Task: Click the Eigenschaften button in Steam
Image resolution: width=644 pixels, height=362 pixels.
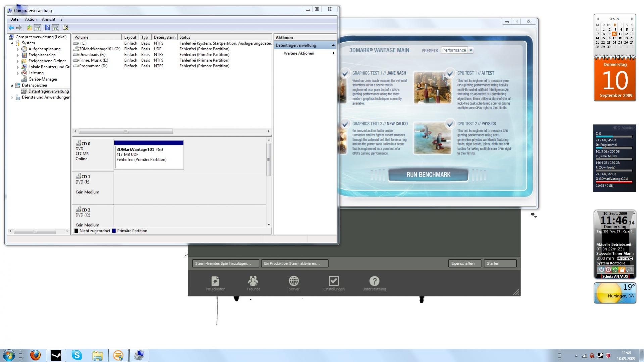Action: point(465,263)
